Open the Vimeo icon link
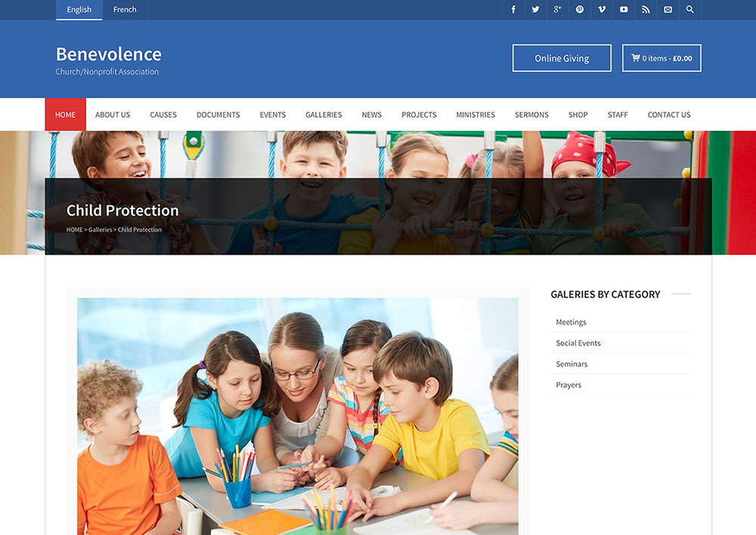 (602, 10)
